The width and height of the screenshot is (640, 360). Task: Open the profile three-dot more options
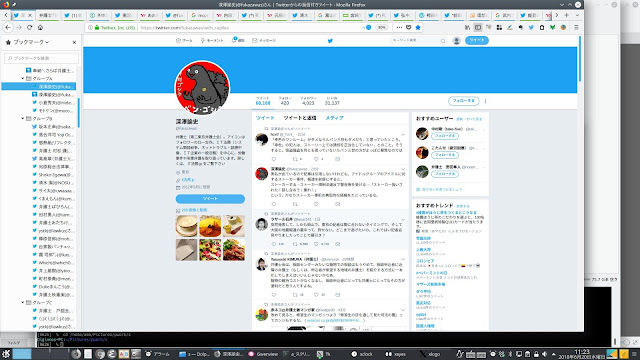coord(485,101)
